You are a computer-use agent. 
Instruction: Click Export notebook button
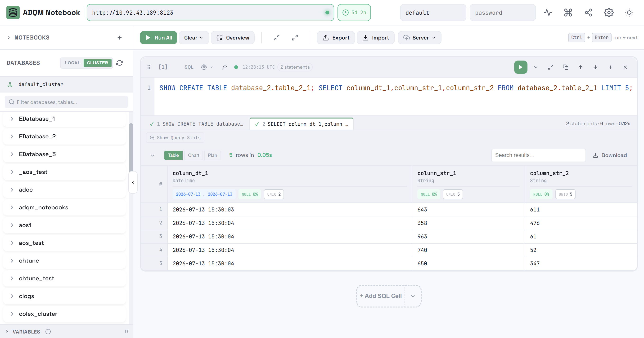coord(336,38)
